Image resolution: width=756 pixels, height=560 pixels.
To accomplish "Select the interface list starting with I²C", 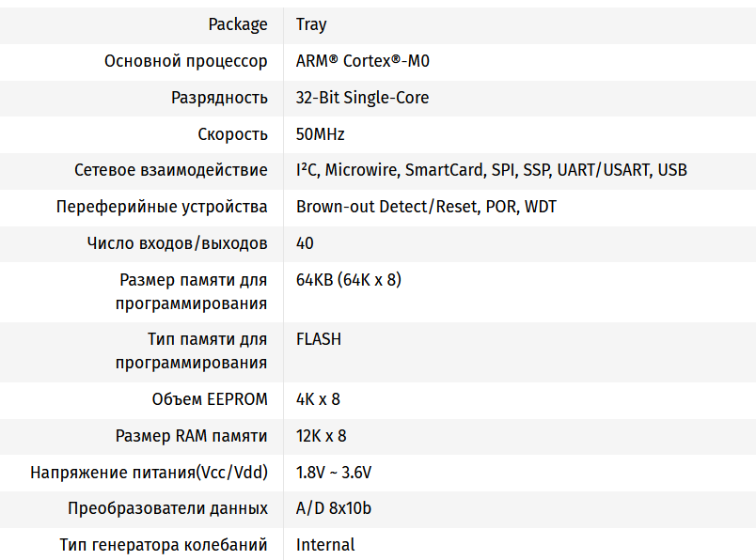I will pos(491,170).
